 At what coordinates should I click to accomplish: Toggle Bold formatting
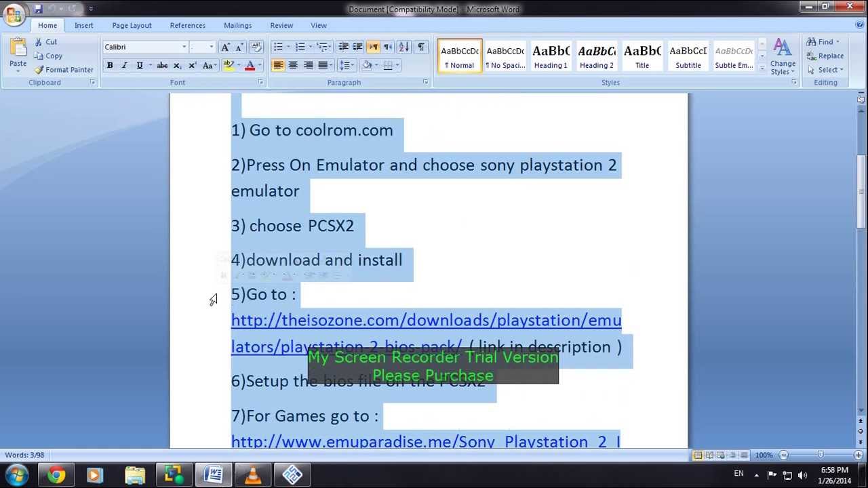110,65
